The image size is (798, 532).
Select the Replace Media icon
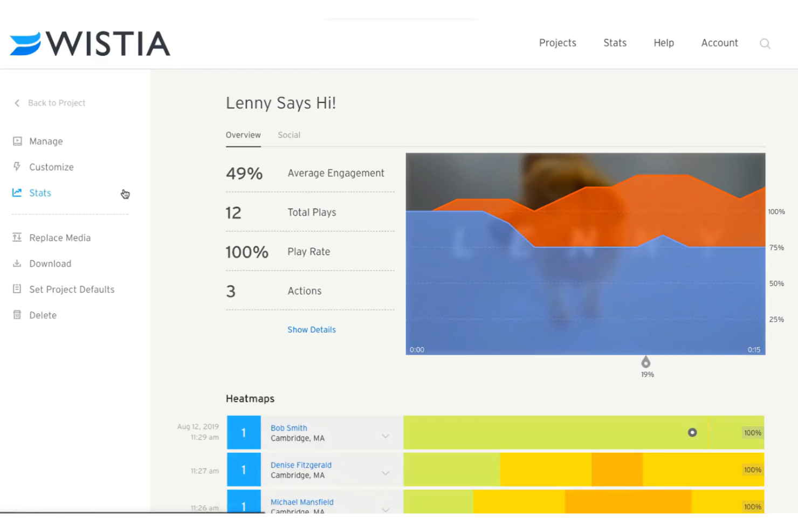click(17, 237)
